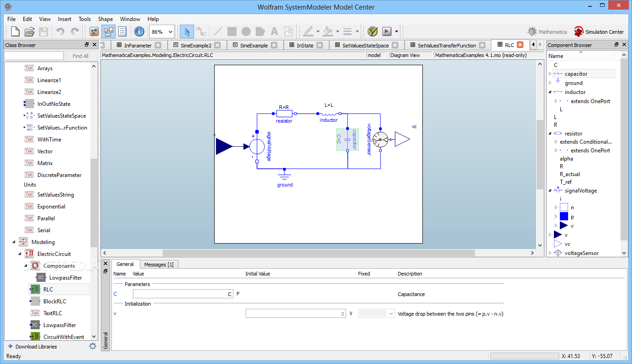Open Mathematica link
632x364 pixels.
click(x=547, y=31)
